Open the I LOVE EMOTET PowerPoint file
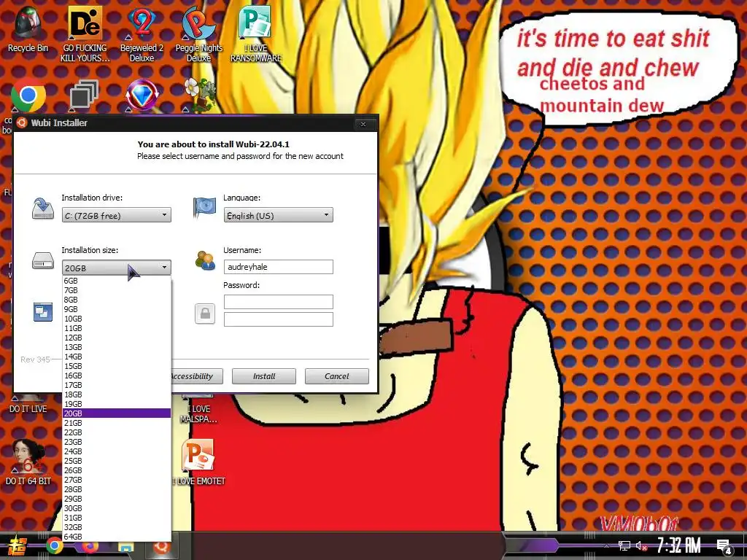Viewport: 747px width, 560px height. [x=198, y=462]
